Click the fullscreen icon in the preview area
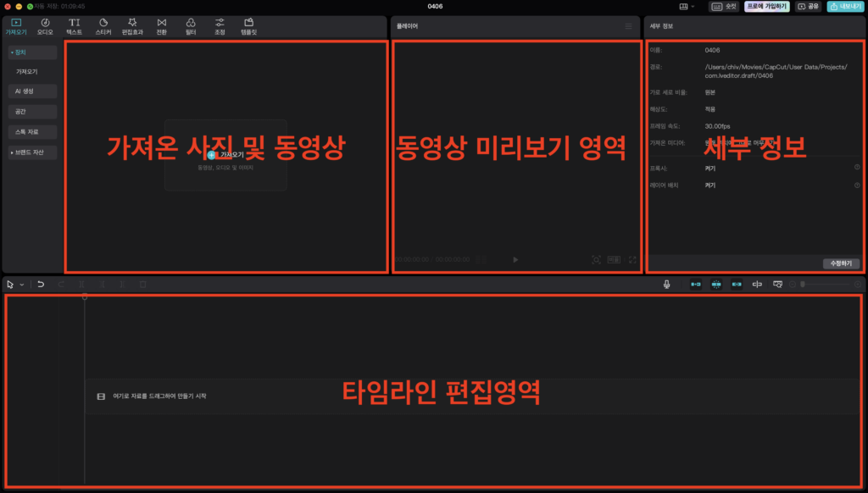This screenshot has height=493, width=868. tap(632, 261)
